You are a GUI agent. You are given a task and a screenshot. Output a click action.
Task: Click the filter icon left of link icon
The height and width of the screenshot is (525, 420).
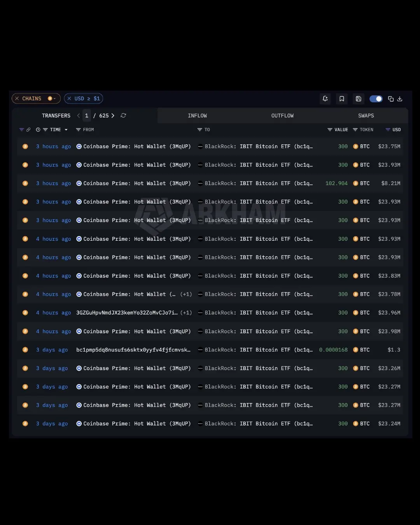coord(21,129)
